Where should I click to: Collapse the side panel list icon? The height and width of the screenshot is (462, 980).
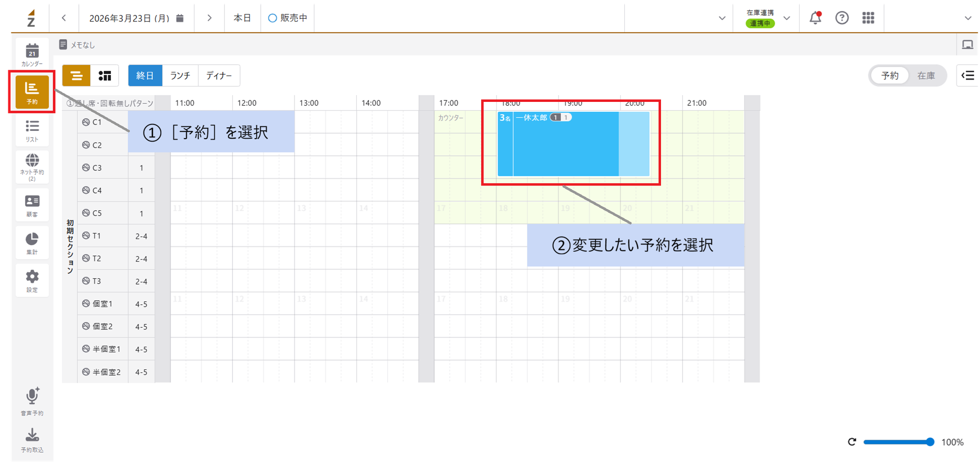click(968, 75)
